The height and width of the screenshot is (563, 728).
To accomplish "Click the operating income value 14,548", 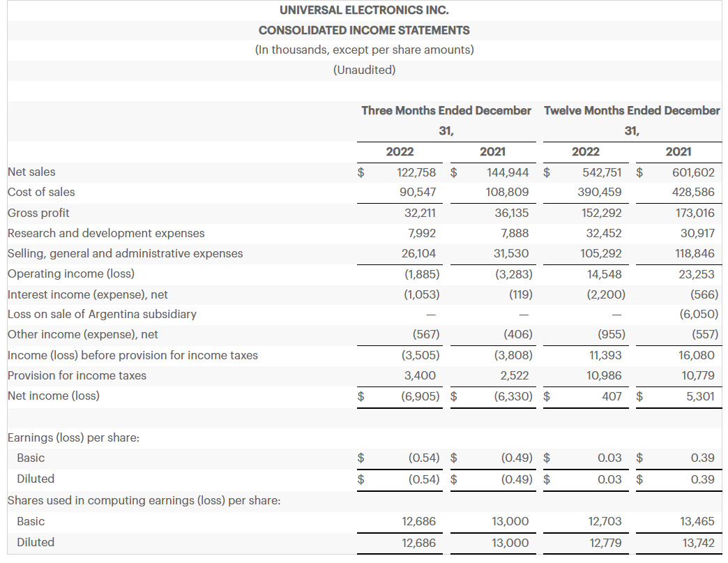I will [605, 274].
